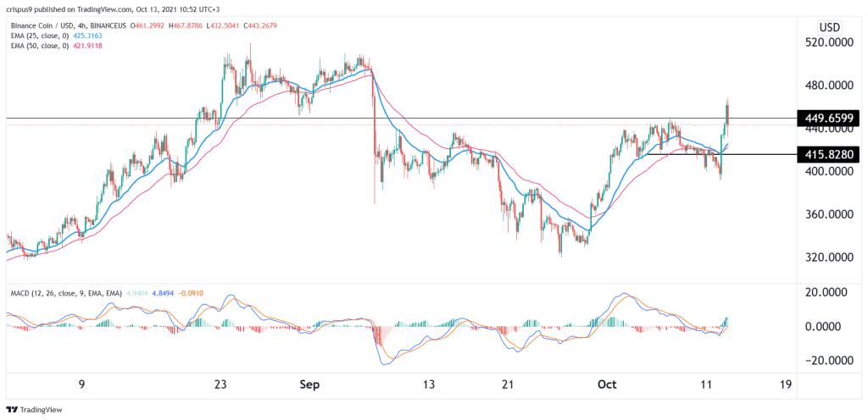This screenshot has width=868, height=420.
Task: Click the 320.0000 level on price scale
Action: (826, 257)
